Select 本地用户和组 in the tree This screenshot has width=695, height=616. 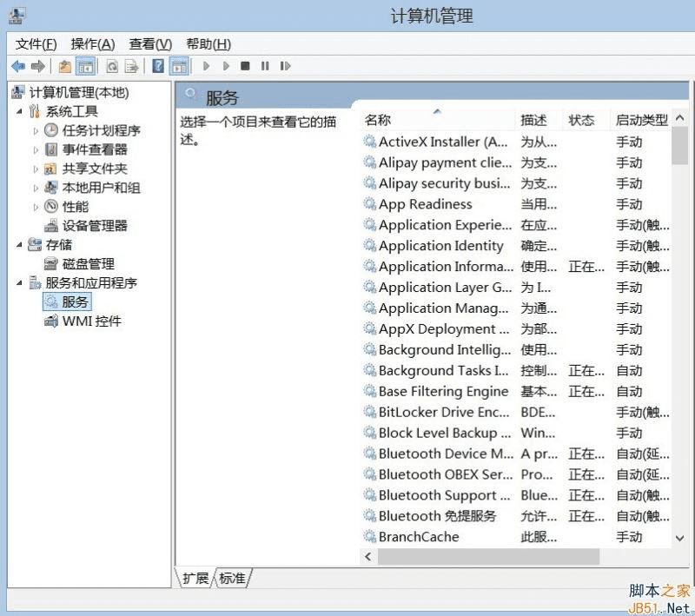tap(101, 188)
